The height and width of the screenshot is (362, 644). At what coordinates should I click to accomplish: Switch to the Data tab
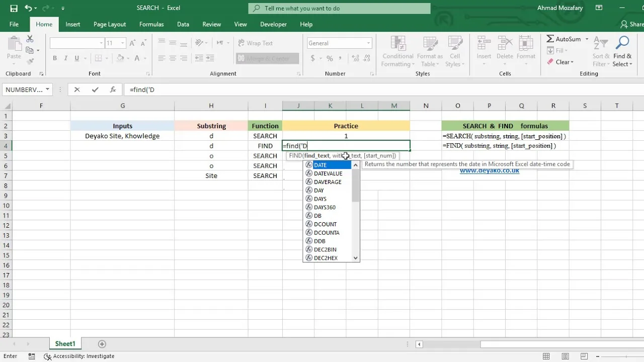click(x=183, y=24)
